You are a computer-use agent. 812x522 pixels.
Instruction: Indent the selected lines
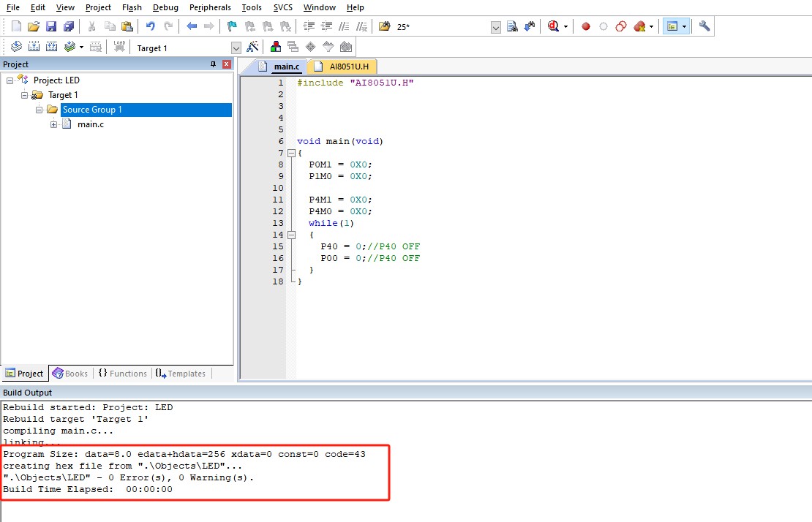coord(309,26)
